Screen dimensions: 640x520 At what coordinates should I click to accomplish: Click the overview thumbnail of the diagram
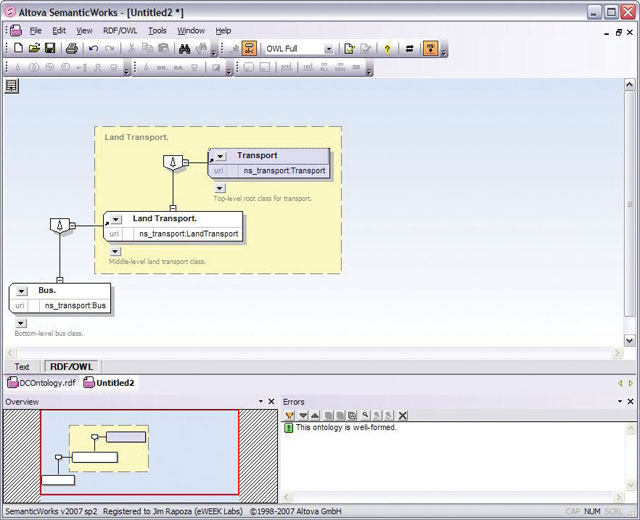(140, 453)
